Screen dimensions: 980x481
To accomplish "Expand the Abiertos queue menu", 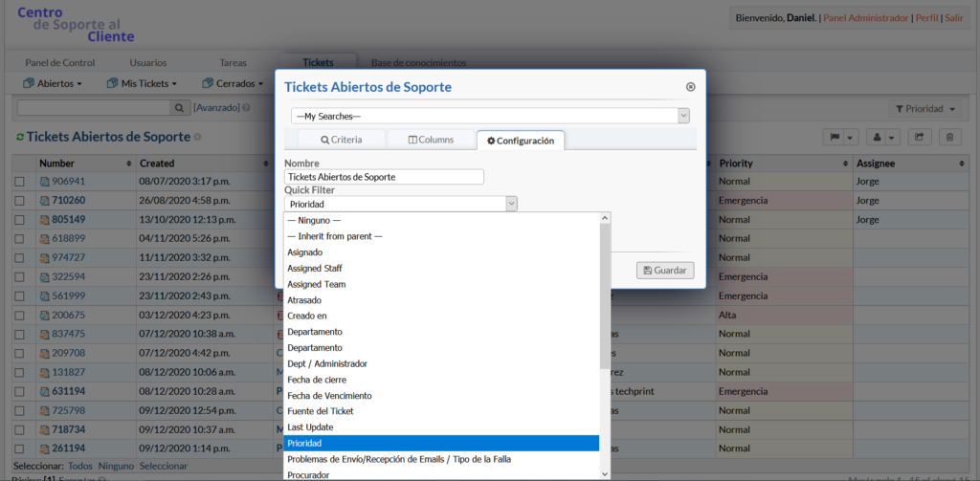I will 58,83.
